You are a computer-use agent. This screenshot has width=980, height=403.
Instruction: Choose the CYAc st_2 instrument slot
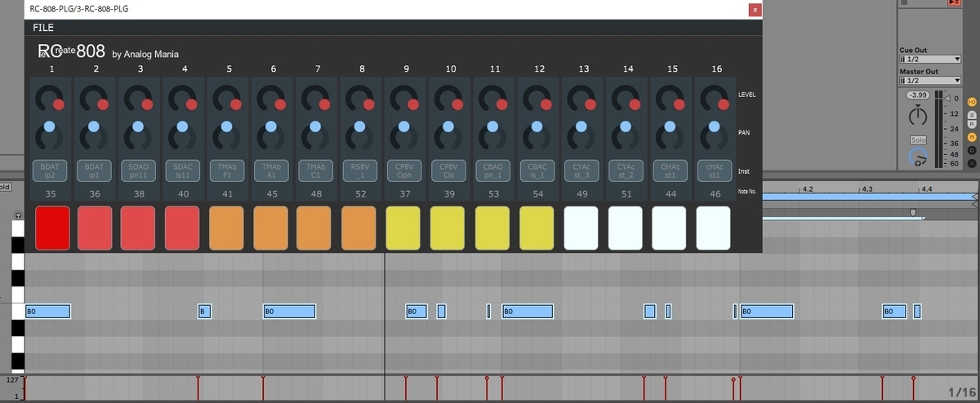click(626, 169)
